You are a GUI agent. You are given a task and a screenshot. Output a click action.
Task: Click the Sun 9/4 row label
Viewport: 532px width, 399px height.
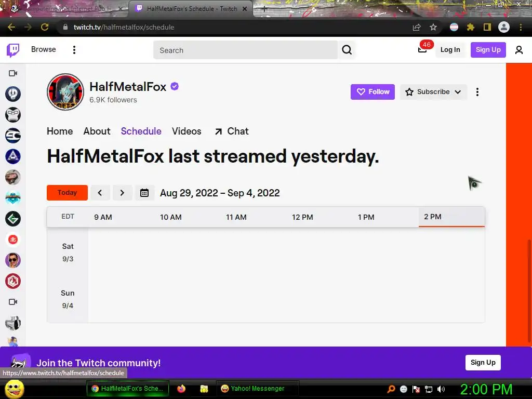(x=68, y=299)
